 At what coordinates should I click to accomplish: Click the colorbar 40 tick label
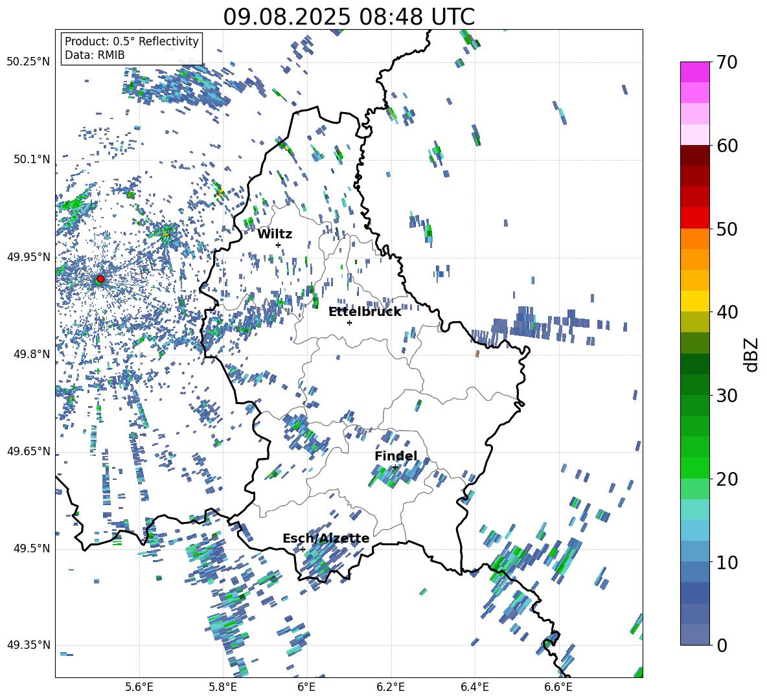pos(727,312)
